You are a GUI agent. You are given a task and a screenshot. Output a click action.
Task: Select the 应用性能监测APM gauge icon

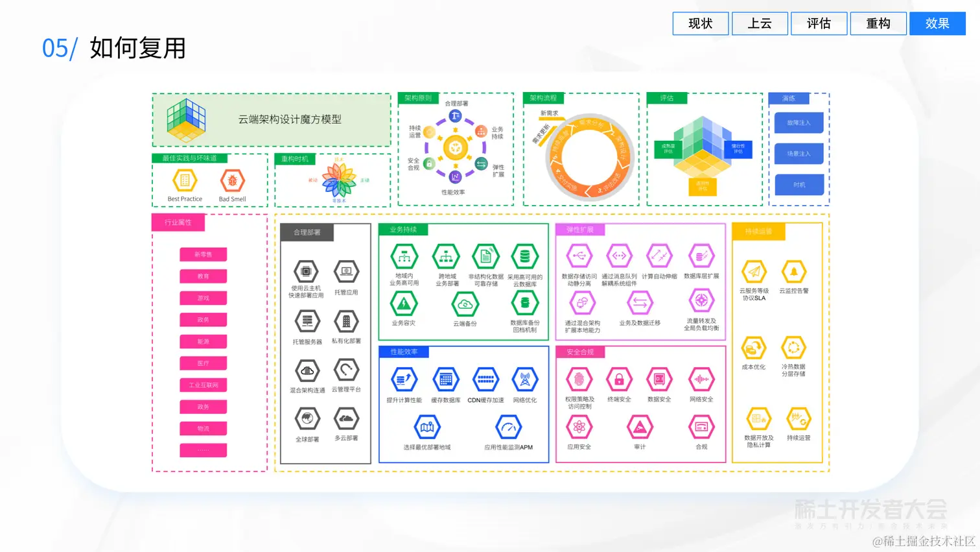coord(508,427)
